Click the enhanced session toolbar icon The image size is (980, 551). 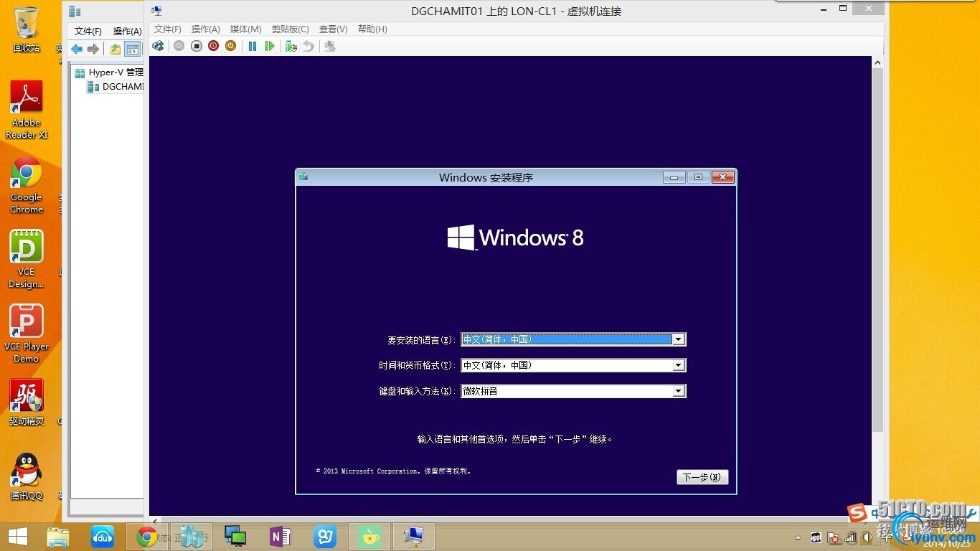click(x=330, y=46)
